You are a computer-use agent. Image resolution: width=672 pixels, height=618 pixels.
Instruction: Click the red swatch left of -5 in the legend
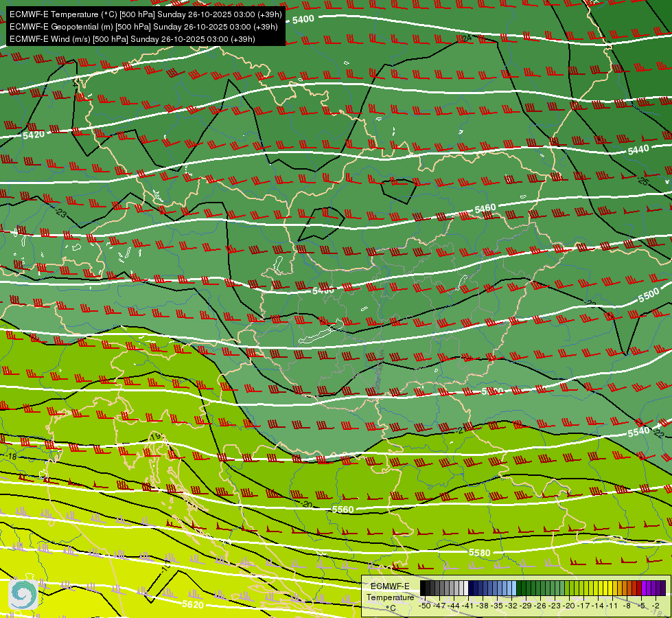(639, 588)
